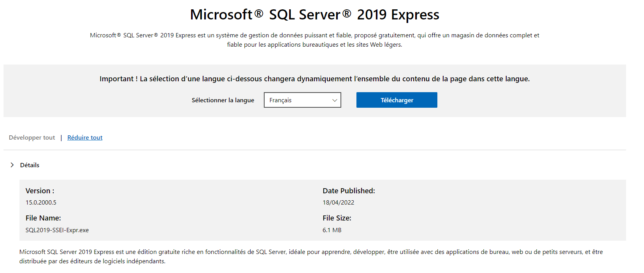Click the Réduire tout link

coord(85,138)
